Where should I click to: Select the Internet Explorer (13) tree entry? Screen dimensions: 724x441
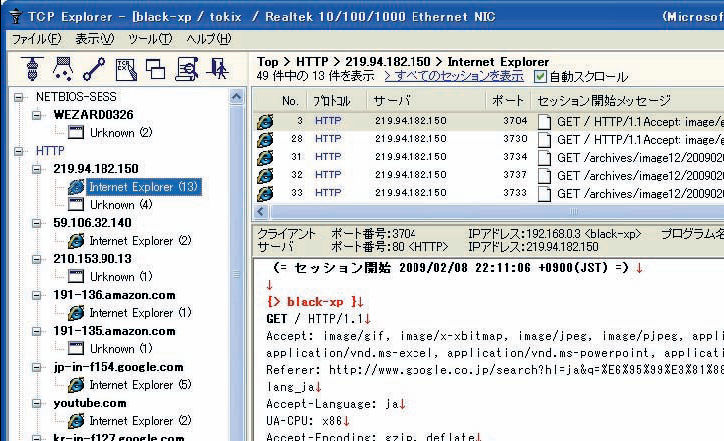click(144, 187)
